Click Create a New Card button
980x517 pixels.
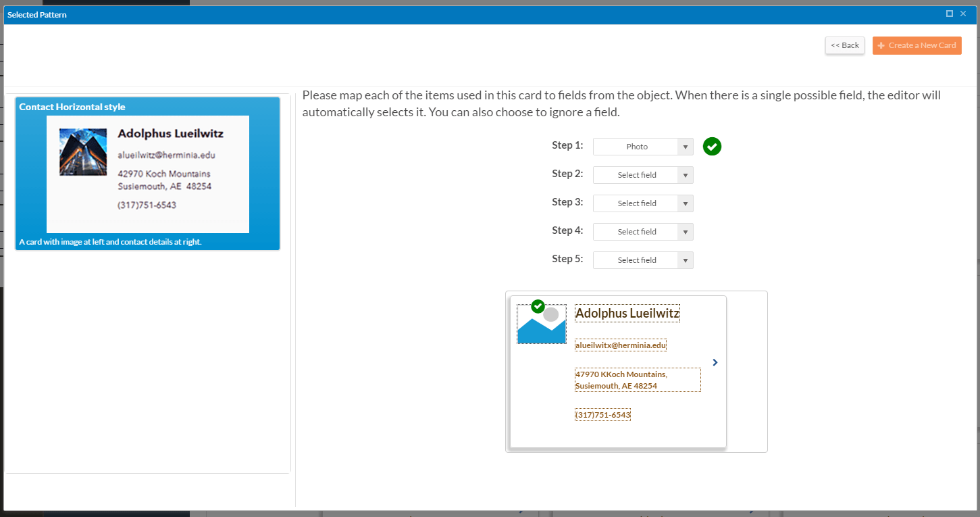click(x=917, y=45)
